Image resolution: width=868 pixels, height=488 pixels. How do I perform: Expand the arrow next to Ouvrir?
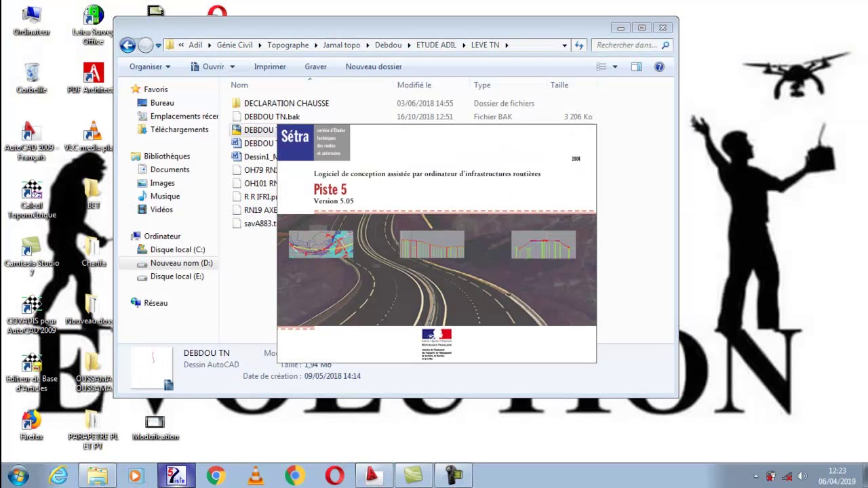(232, 66)
